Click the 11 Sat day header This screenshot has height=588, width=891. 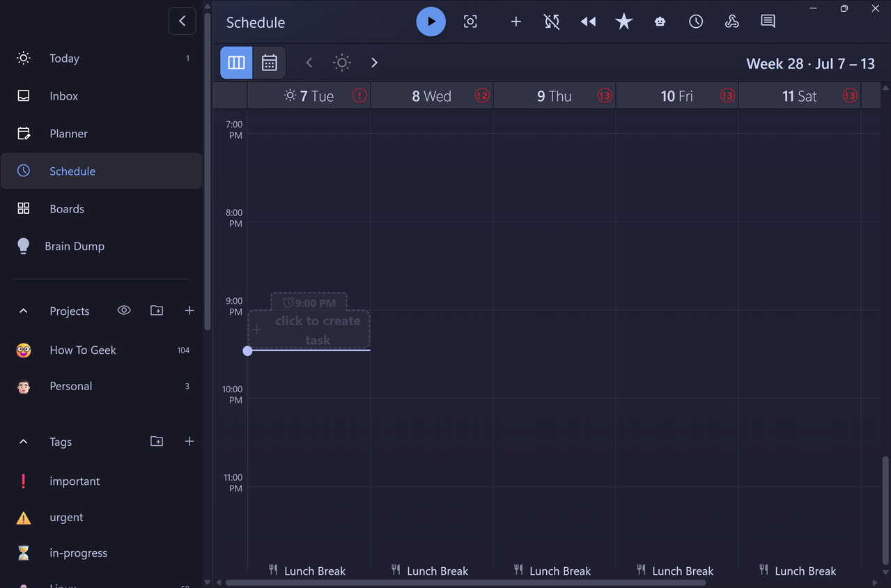[x=799, y=96]
